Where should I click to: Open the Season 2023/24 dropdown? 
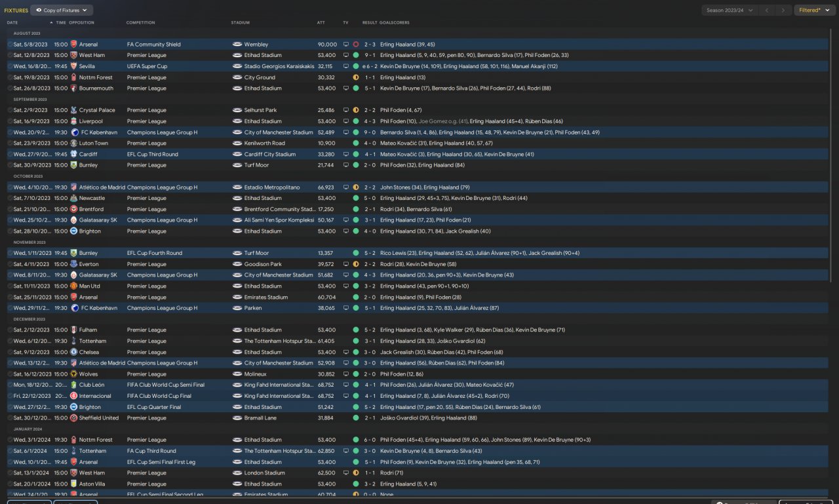tap(730, 10)
